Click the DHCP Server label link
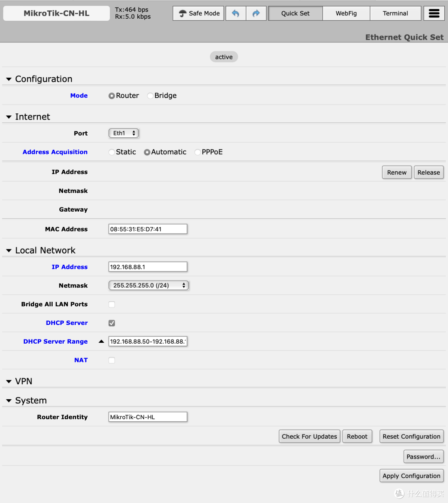This screenshot has height=503, width=448. [67, 323]
